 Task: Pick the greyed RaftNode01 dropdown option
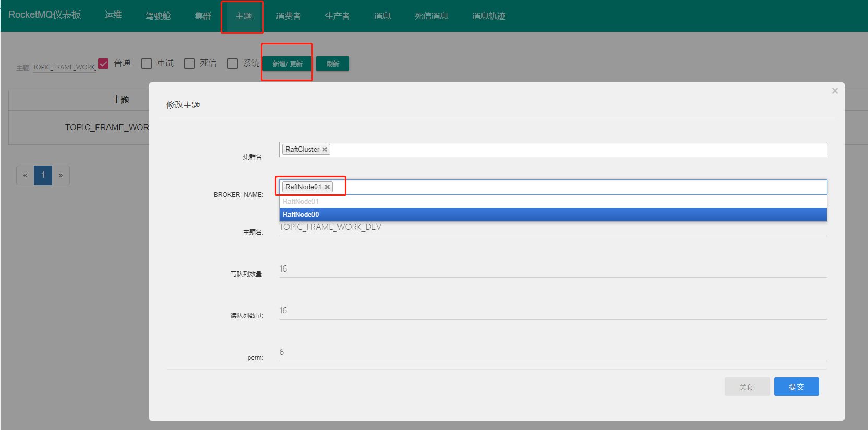click(x=553, y=201)
